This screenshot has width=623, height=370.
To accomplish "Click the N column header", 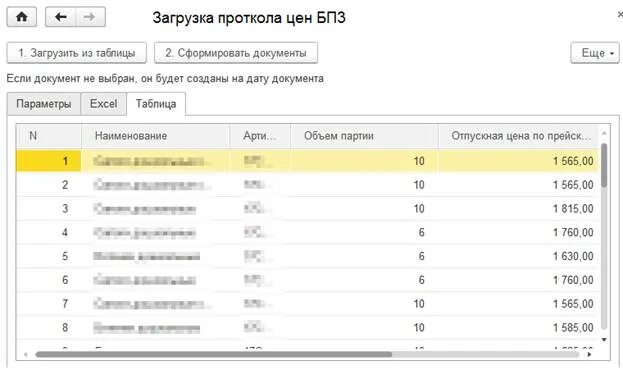I will click(x=49, y=136).
